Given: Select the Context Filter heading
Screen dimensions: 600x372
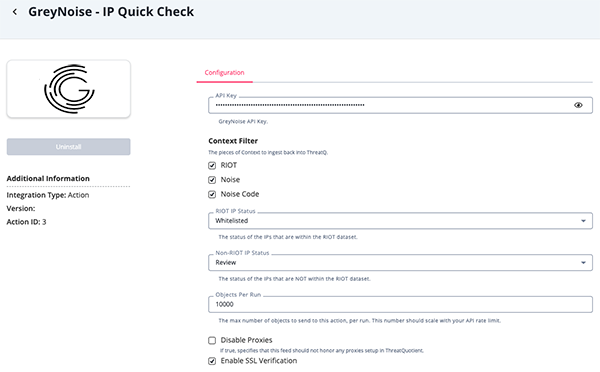Looking at the screenshot, I should click(233, 141).
